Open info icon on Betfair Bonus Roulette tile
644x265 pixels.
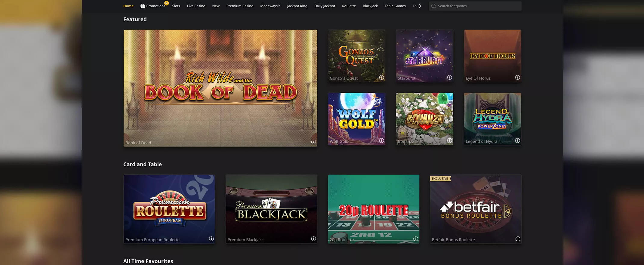point(518,239)
